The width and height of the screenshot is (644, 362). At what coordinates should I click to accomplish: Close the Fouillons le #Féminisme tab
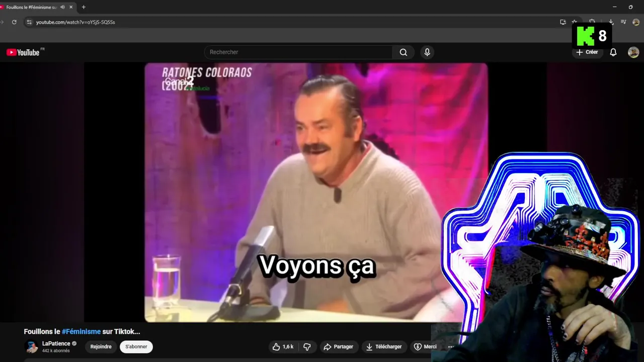click(71, 7)
